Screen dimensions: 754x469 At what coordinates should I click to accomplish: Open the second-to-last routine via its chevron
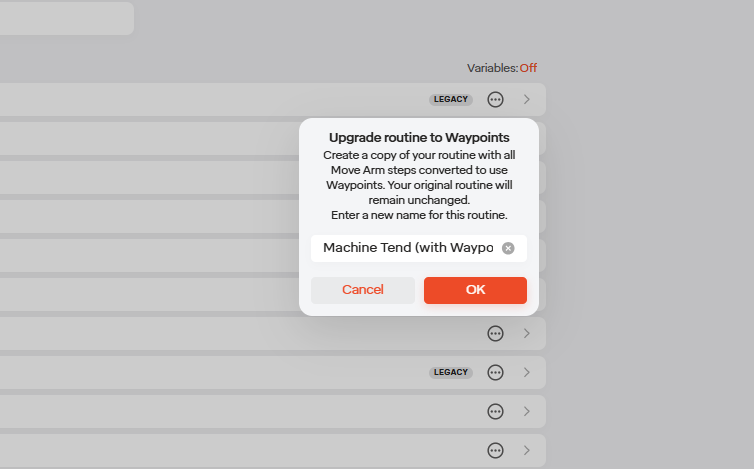point(527,411)
